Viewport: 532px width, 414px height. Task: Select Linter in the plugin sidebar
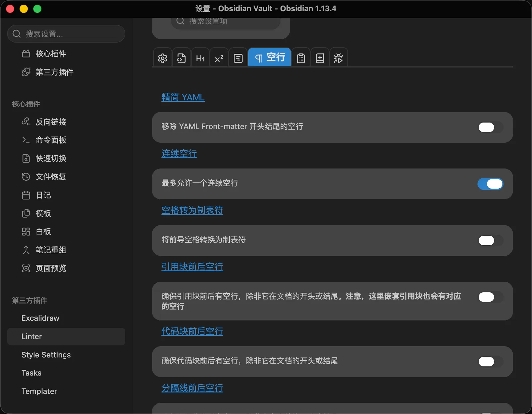coord(66,336)
